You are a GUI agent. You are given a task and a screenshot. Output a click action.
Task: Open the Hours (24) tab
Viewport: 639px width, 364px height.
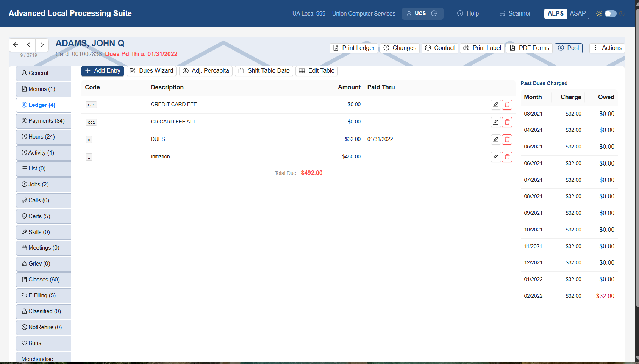[x=44, y=137]
